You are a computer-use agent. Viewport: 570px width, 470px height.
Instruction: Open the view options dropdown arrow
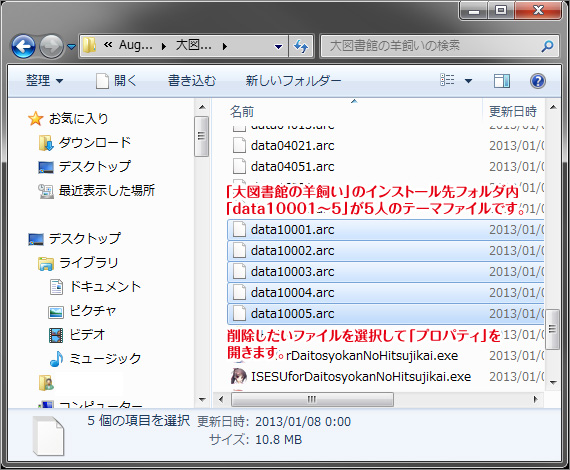[x=469, y=81]
